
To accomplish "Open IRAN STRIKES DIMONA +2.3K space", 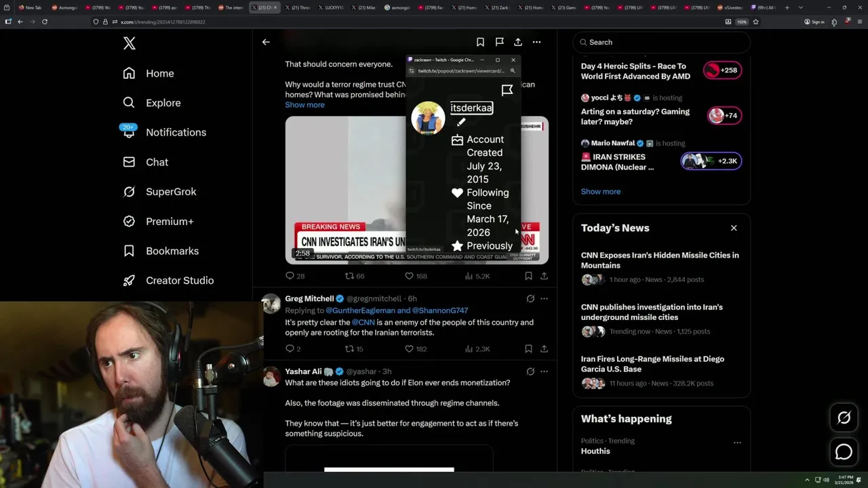I will click(x=661, y=156).
